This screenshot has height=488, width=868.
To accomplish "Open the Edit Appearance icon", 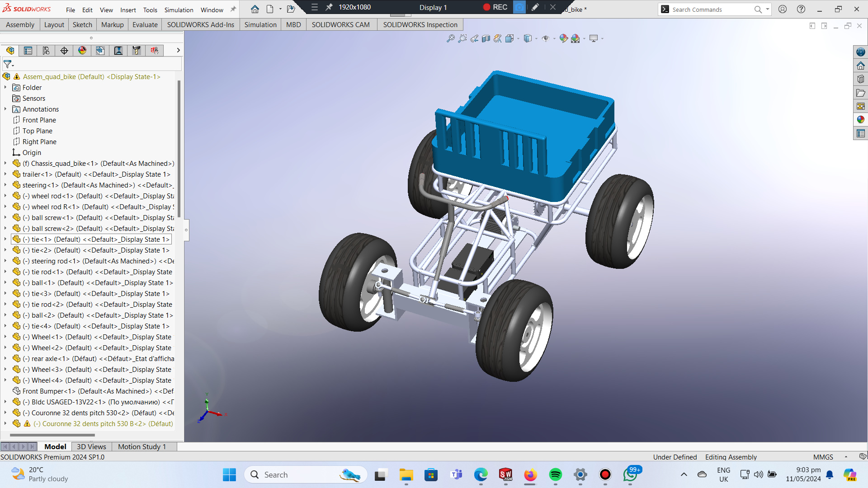I will pyautogui.click(x=563, y=38).
